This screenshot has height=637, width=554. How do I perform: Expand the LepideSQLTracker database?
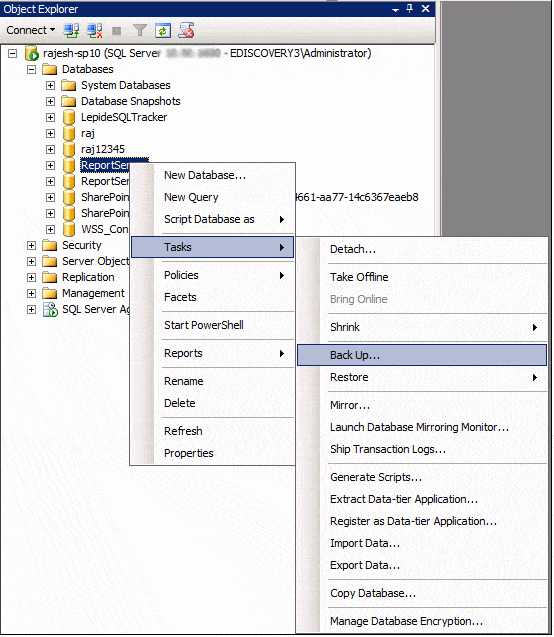click(50, 117)
